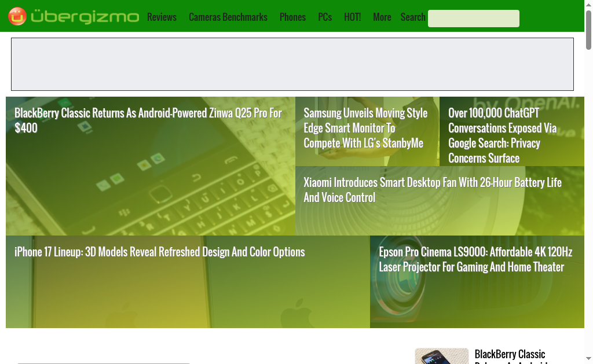The height and width of the screenshot is (364, 593).
Task: Open the Xiaomi Smart Desktop Fan article
Action: coord(440,201)
